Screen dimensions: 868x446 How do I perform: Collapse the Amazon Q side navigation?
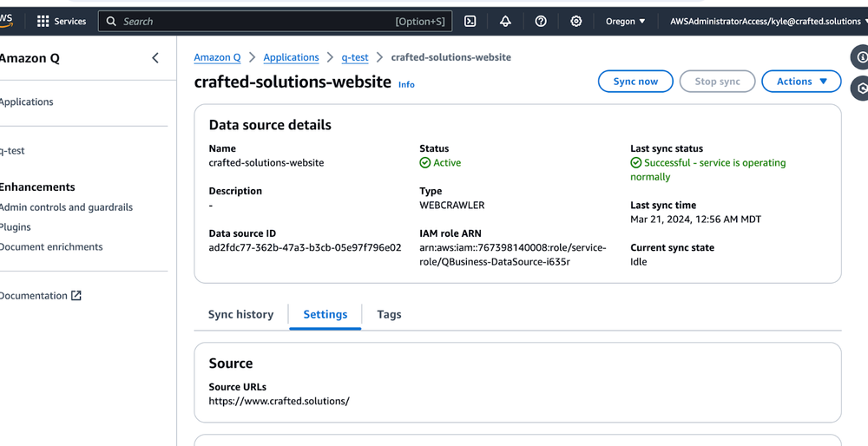[155, 58]
